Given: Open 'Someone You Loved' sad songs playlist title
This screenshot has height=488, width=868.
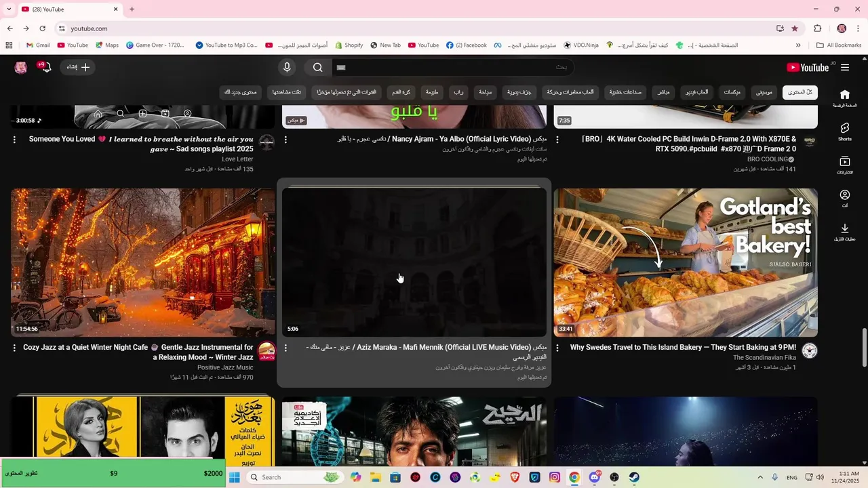Looking at the screenshot, I should coord(141,144).
